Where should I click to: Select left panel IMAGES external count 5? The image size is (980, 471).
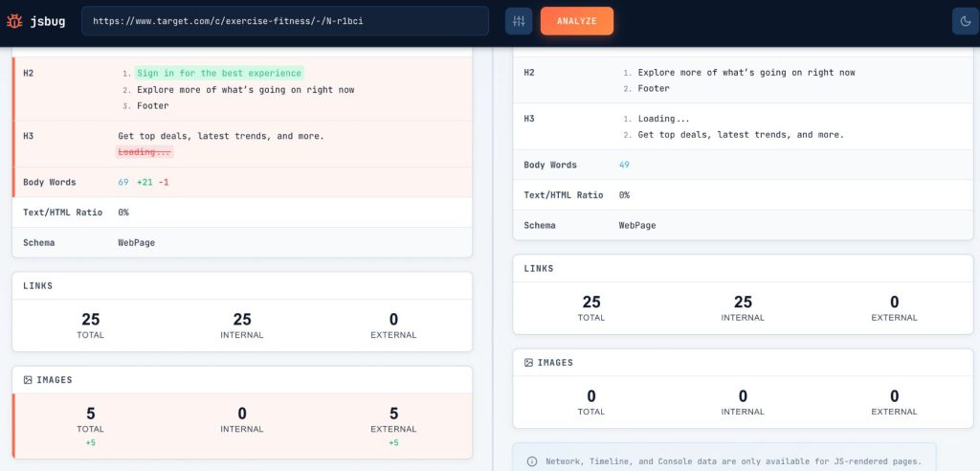point(393,414)
